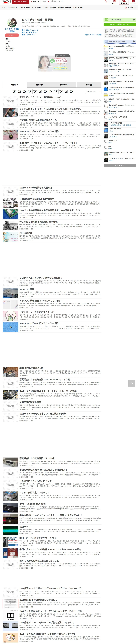This screenshot has width=138, height=644.
Task: Click the ログイン icon
Action: coord(133,2)
